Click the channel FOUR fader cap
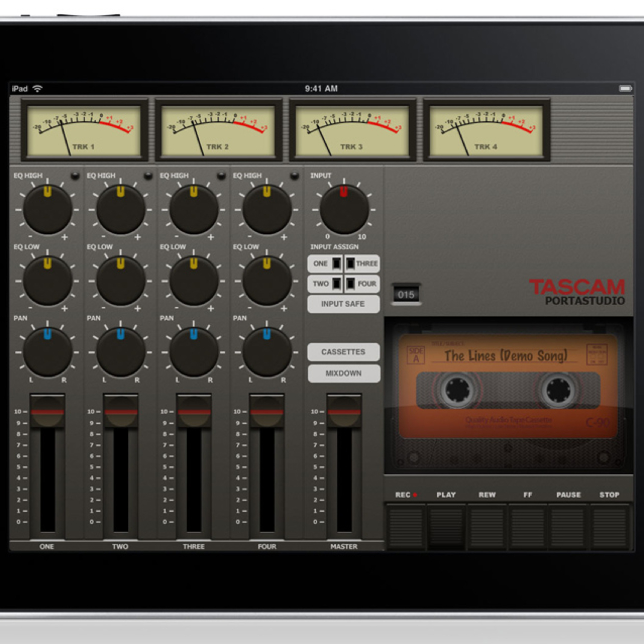Screen dimensions: 644x644 (267, 411)
